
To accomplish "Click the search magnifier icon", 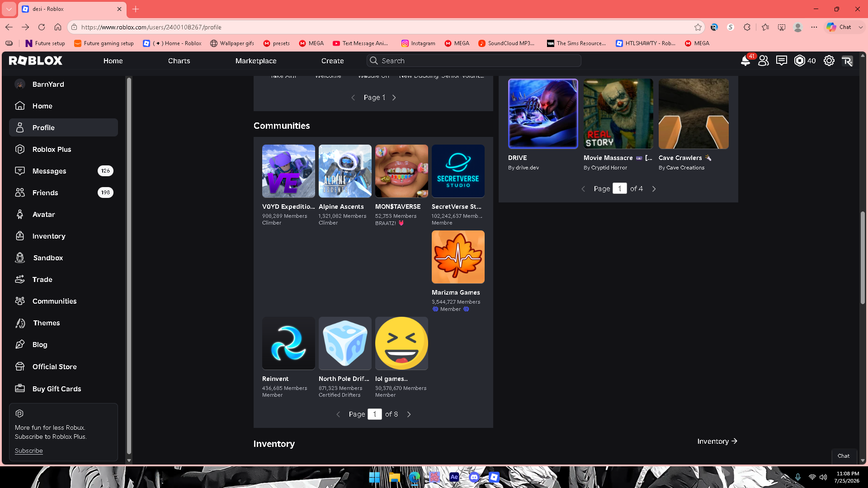I will tap(373, 61).
